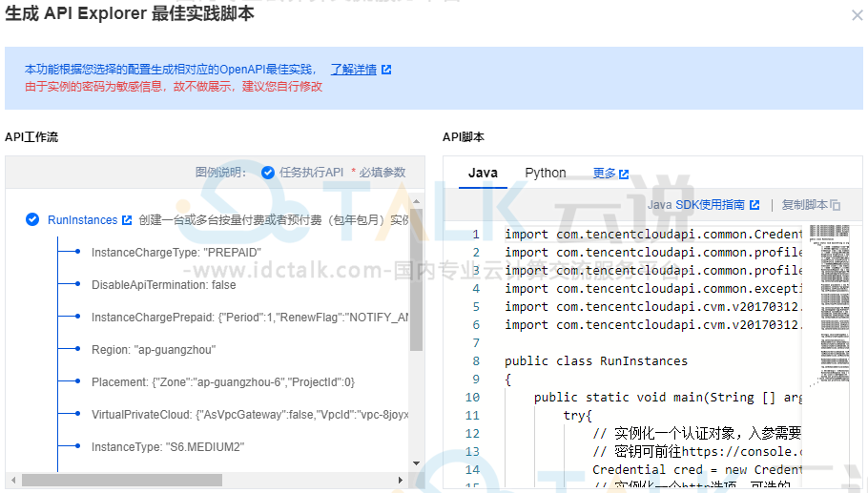Viewport: 868px width, 493px height.
Task: Select the Region "ap-guangzhou" row
Action: tap(154, 350)
